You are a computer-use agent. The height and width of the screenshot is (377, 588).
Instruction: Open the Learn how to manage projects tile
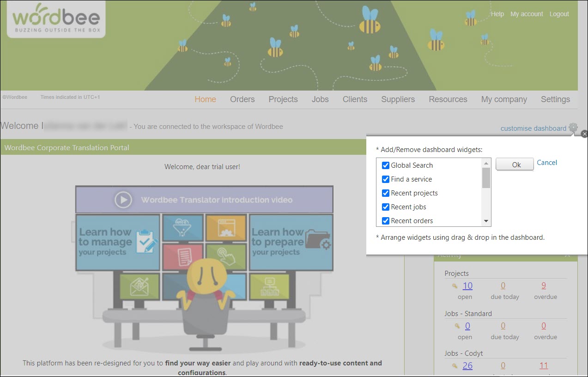[x=118, y=242]
